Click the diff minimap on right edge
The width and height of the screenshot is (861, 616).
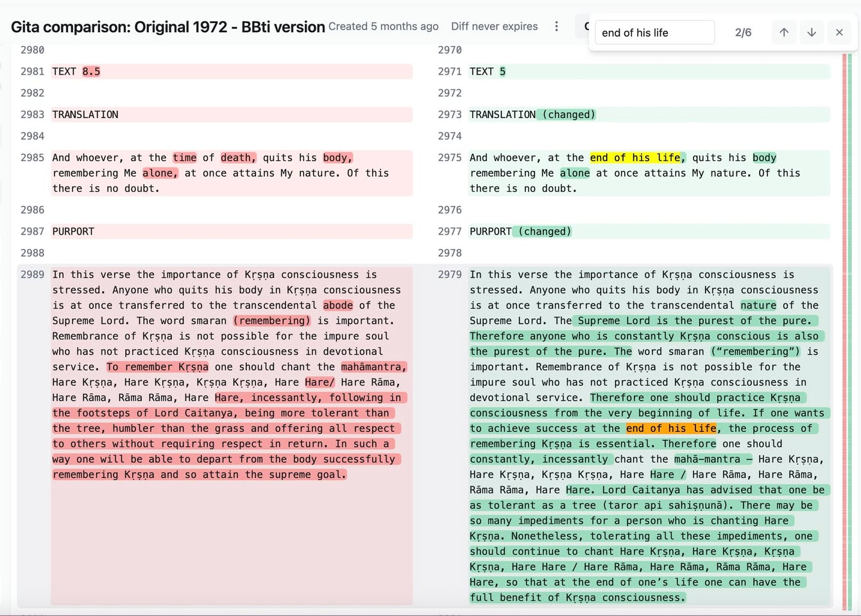coord(847,321)
